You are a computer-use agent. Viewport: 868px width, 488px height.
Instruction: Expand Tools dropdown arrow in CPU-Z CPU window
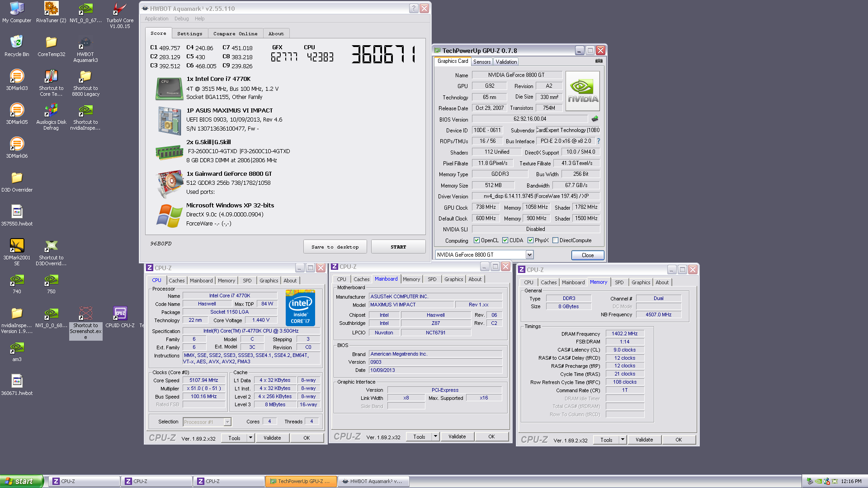pos(250,438)
